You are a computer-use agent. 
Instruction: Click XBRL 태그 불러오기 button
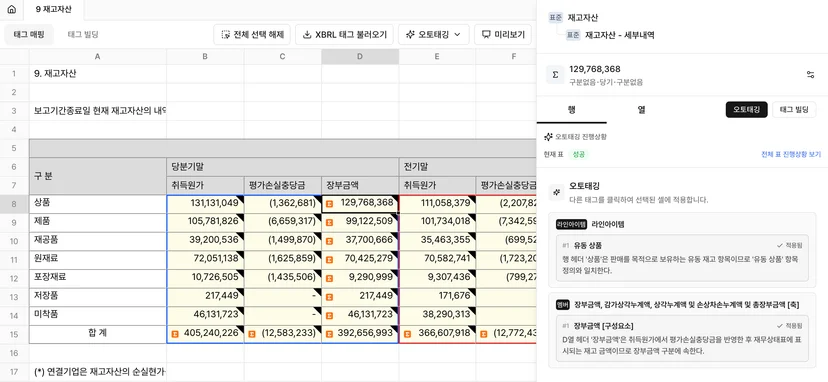pos(344,35)
